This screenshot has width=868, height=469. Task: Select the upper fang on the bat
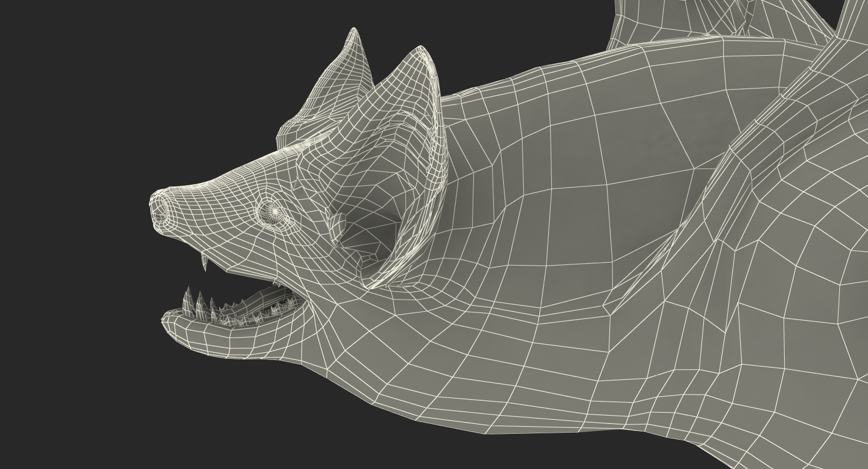pyautogui.click(x=205, y=262)
